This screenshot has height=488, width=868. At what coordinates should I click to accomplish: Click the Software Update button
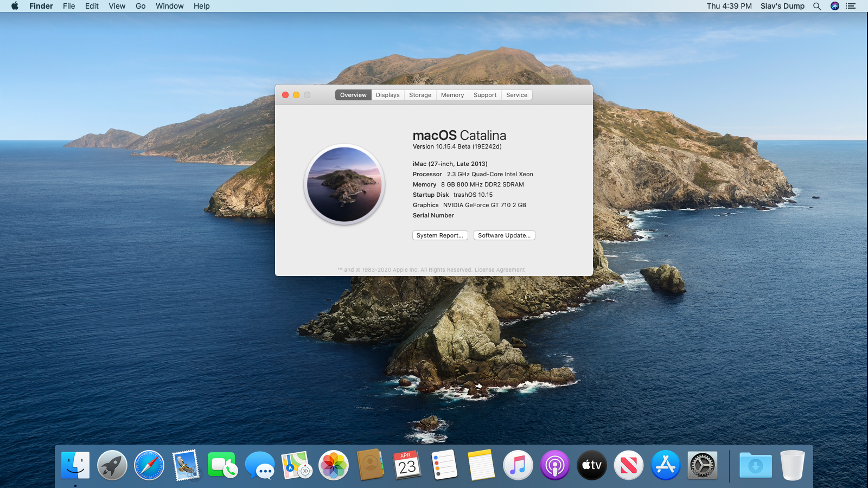click(504, 235)
